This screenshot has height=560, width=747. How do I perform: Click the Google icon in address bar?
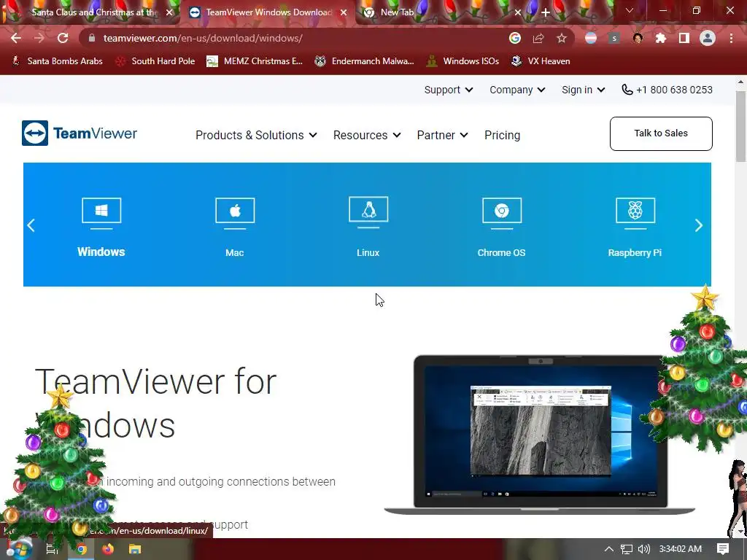pos(515,38)
